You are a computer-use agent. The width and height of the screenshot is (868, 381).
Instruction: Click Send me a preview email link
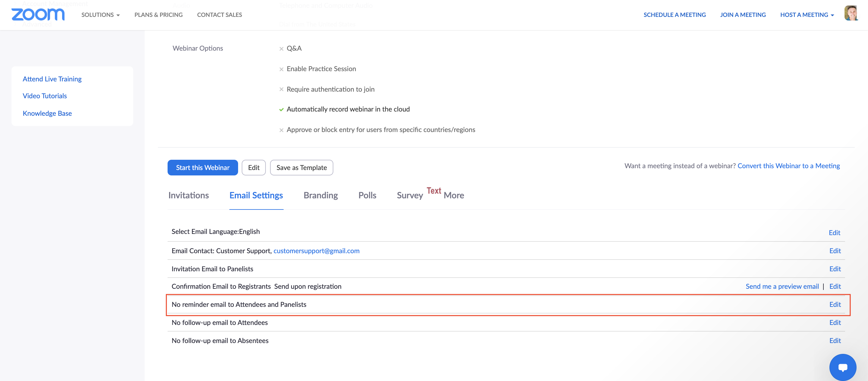tap(782, 286)
